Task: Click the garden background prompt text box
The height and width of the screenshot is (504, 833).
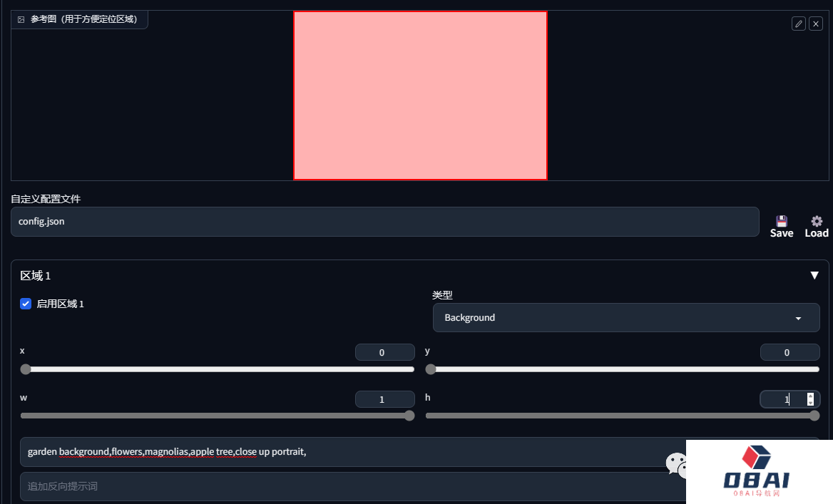Action: point(342,452)
